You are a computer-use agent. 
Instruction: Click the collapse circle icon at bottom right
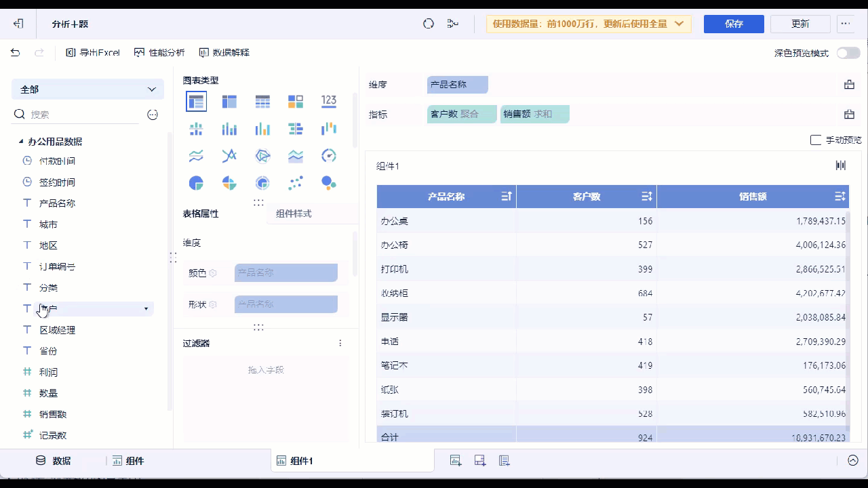tap(852, 461)
